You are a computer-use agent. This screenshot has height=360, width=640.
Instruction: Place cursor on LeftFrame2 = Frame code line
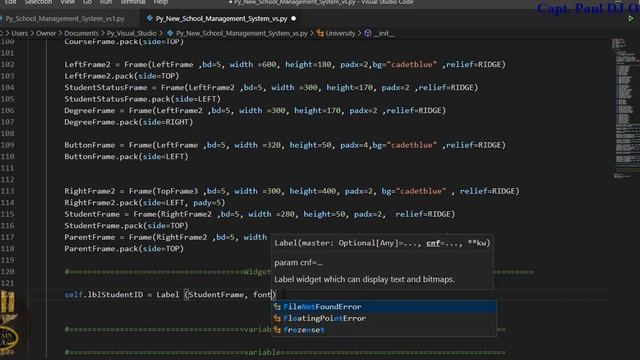285,64
